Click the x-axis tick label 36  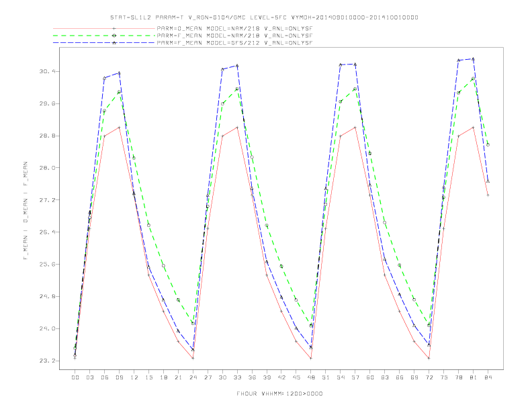(252, 377)
